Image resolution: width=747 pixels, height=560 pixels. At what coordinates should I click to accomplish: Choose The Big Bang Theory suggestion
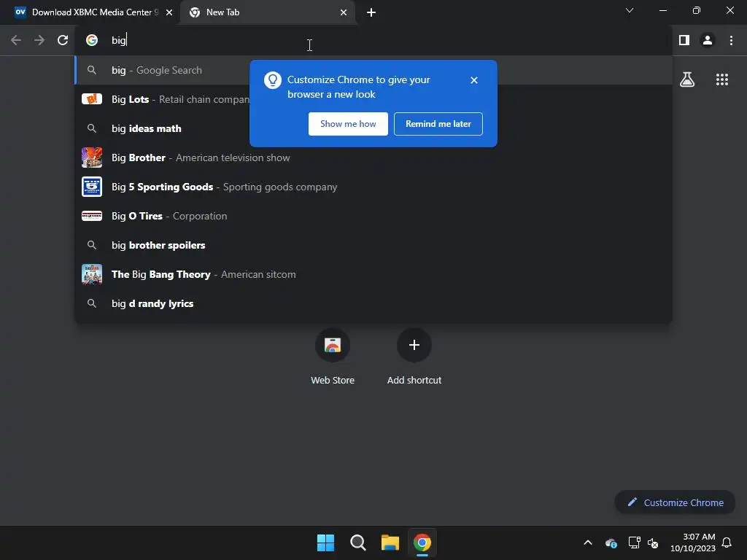[x=373, y=274]
